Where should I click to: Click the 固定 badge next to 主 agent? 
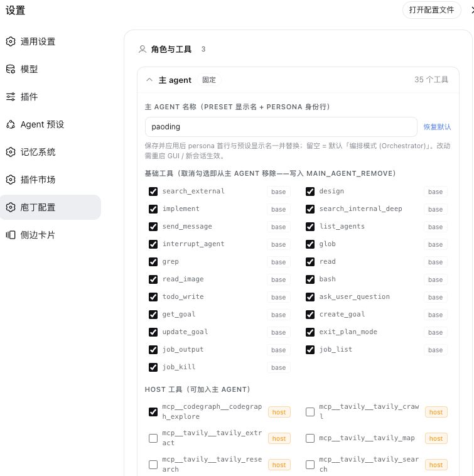(x=209, y=80)
